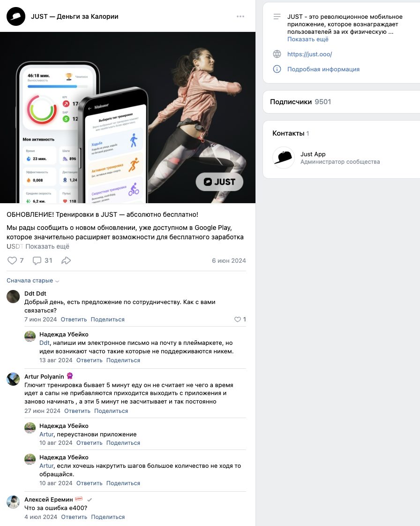
Task: Open the https://just.ooo/ website link
Action: click(309, 54)
